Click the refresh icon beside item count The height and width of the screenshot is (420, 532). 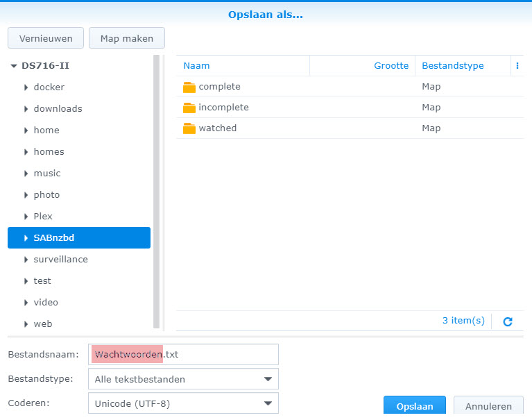(508, 321)
